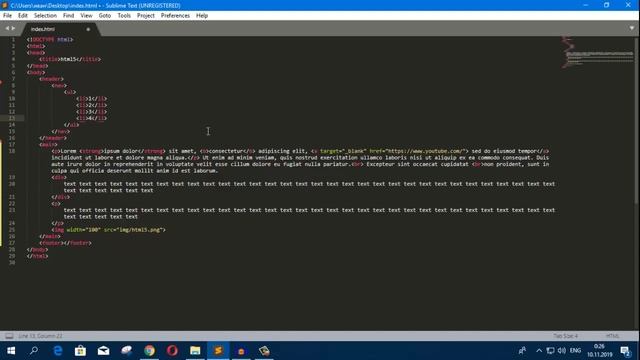The height and width of the screenshot is (360, 640).
Task: Open the Preferences menu
Action: pyautogui.click(x=175, y=16)
